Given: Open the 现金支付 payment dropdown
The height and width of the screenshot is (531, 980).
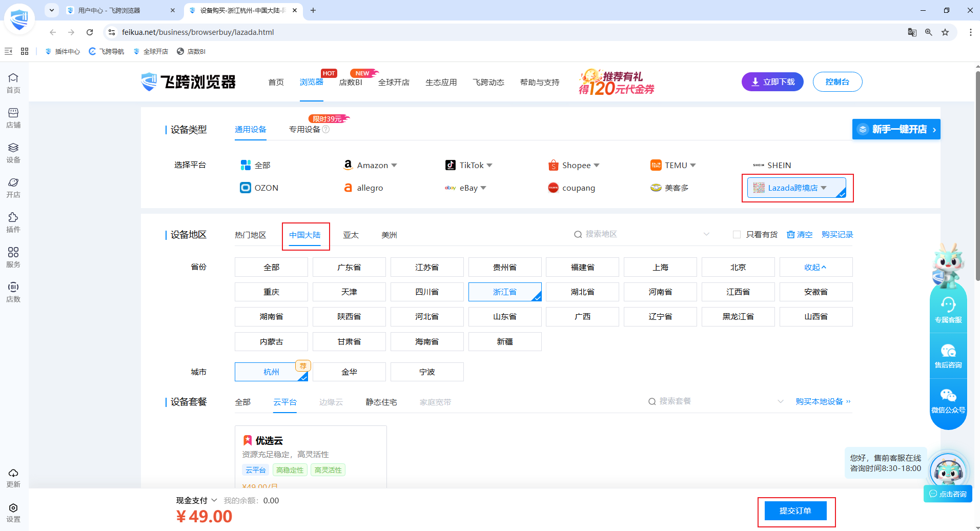Looking at the screenshot, I should (x=197, y=500).
